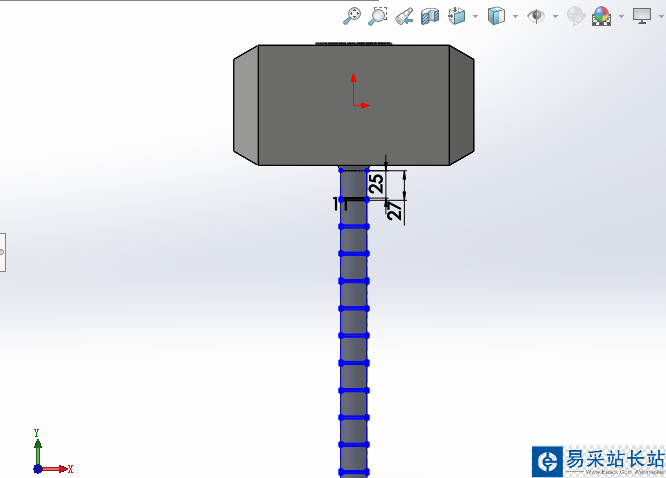Open the View Orientation dropdown arrow
666x478 pixels.
pyautogui.click(x=475, y=17)
